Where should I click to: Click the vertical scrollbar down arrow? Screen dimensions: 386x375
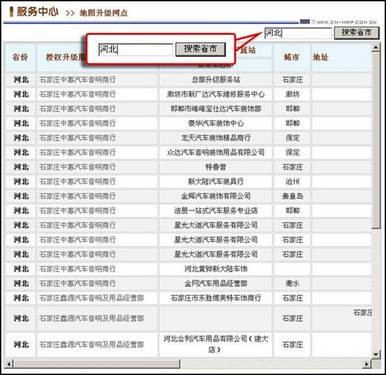click(376, 354)
